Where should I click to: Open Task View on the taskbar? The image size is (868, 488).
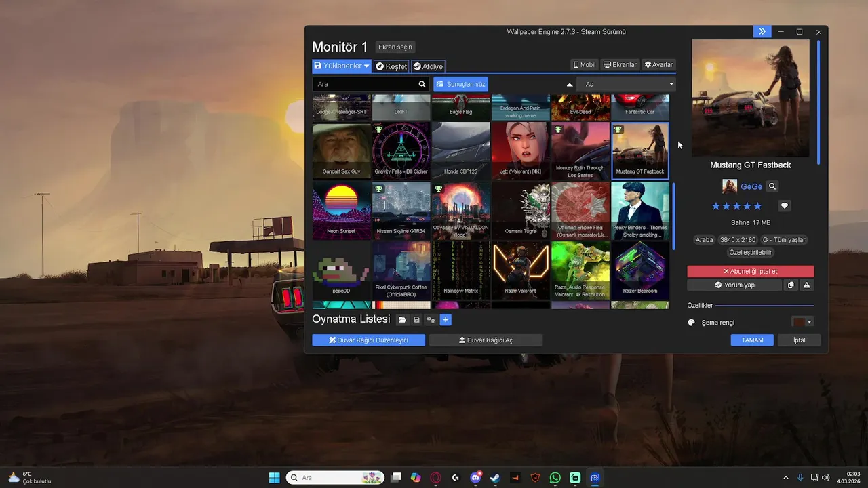pos(397,478)
